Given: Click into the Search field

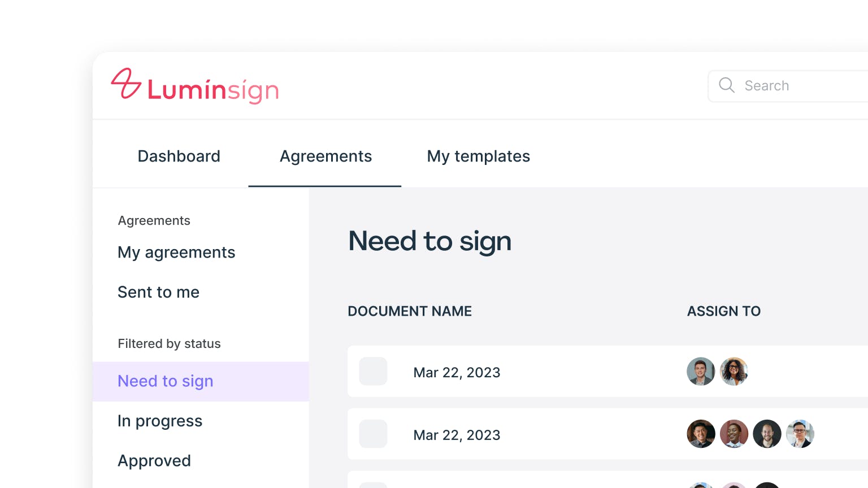Looking at the screenshot, I should (802, 86).
